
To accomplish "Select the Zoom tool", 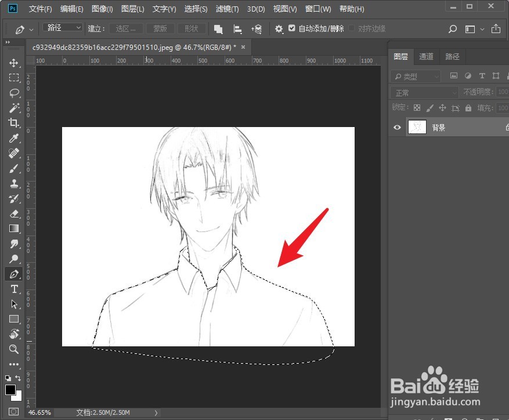I will tap(13, 349).
